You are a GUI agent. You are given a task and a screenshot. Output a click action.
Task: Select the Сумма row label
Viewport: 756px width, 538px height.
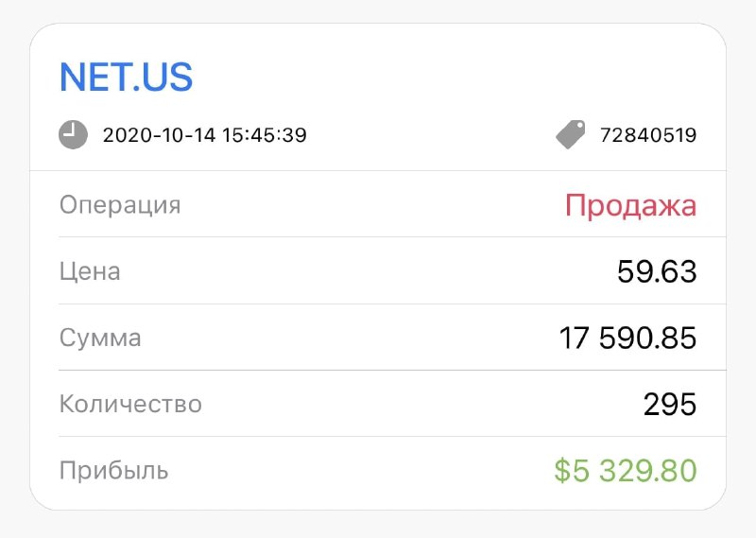[100, 338]
